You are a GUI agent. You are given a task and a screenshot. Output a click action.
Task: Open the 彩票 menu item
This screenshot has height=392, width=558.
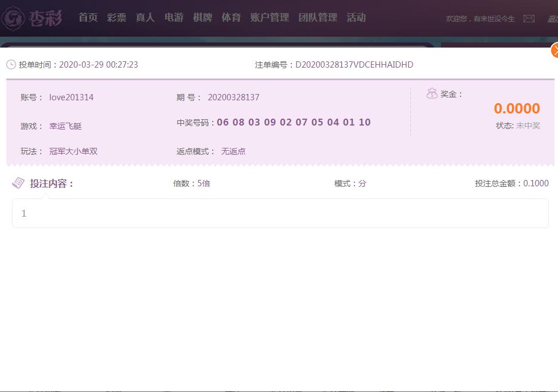[116, 18]
